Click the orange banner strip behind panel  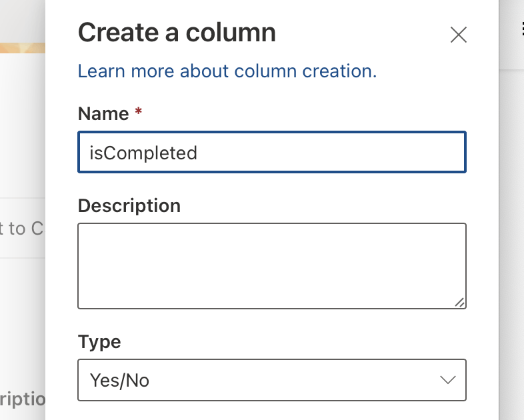click(x=22, y=48)
